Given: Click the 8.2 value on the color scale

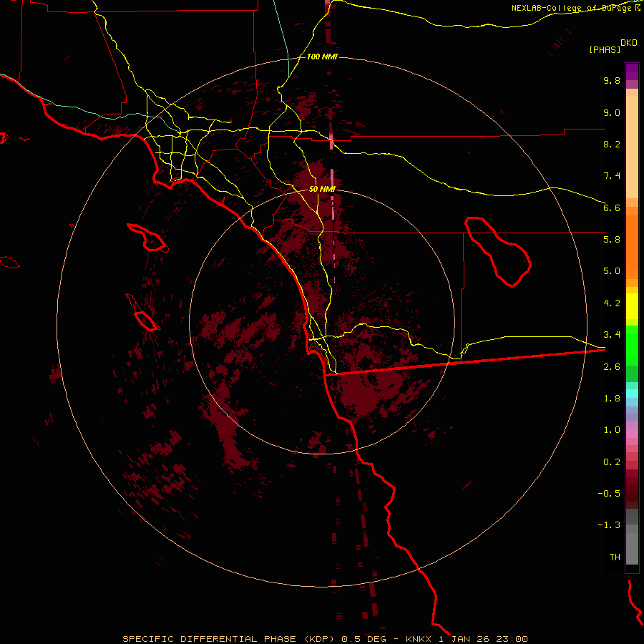Looking at the screenshot, I should coord(612,144).
